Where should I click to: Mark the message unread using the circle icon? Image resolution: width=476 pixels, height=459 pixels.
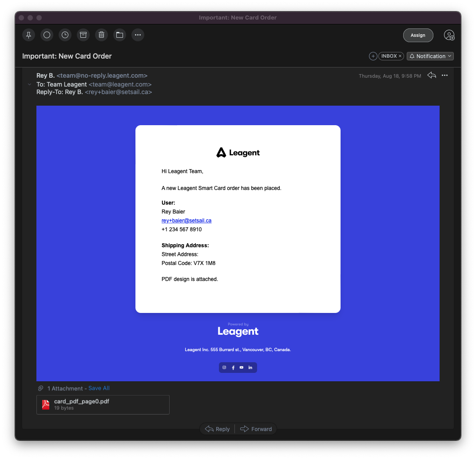coord(47,35)
